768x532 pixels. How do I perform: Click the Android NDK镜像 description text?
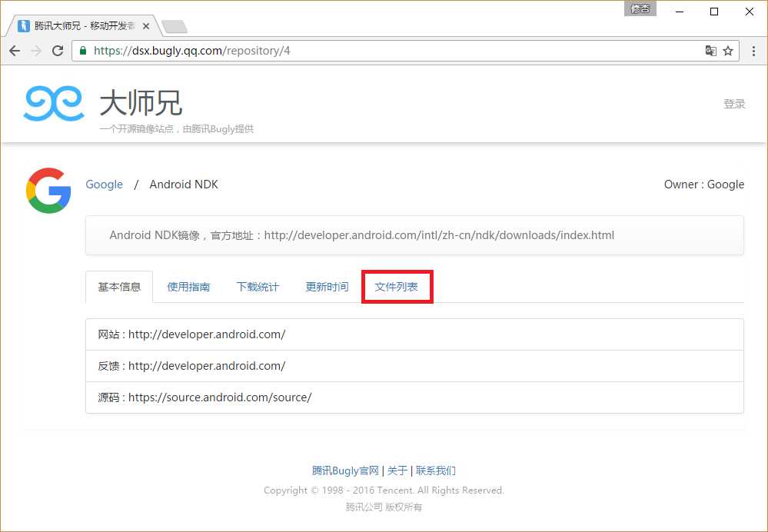pyautogui.click(x=361, y=235)
